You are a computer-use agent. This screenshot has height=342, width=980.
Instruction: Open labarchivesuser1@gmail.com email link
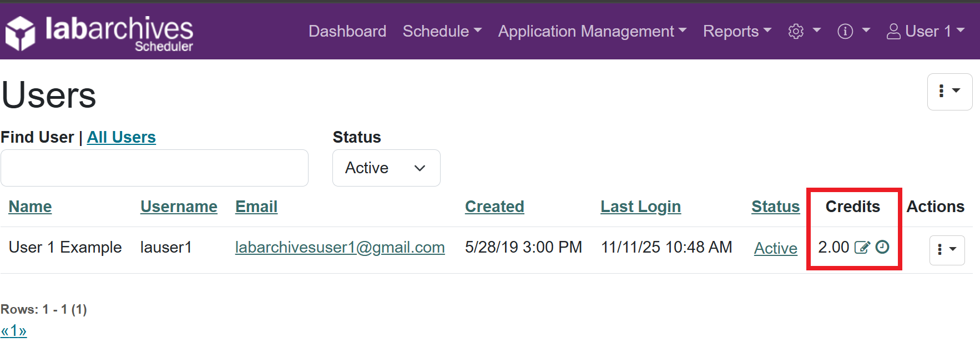[340, 247]
